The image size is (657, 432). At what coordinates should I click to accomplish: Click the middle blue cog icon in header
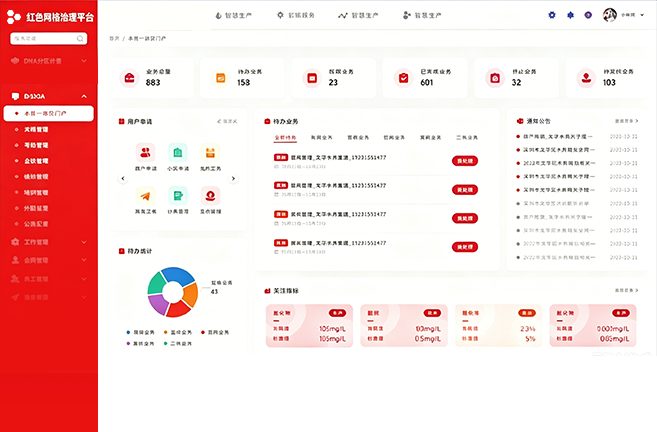pos(570,15)
